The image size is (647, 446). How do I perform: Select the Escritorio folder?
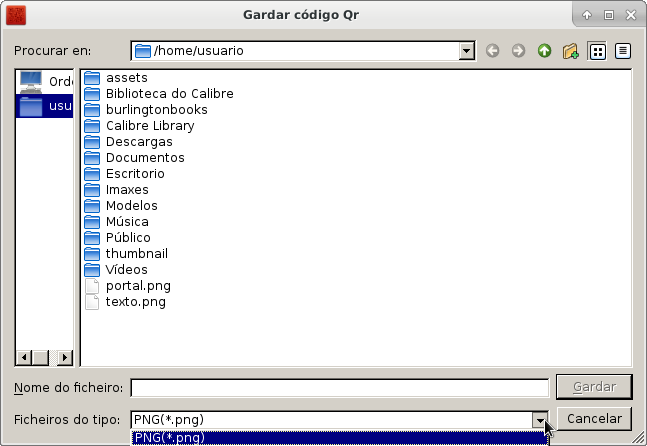pos(125,174)
